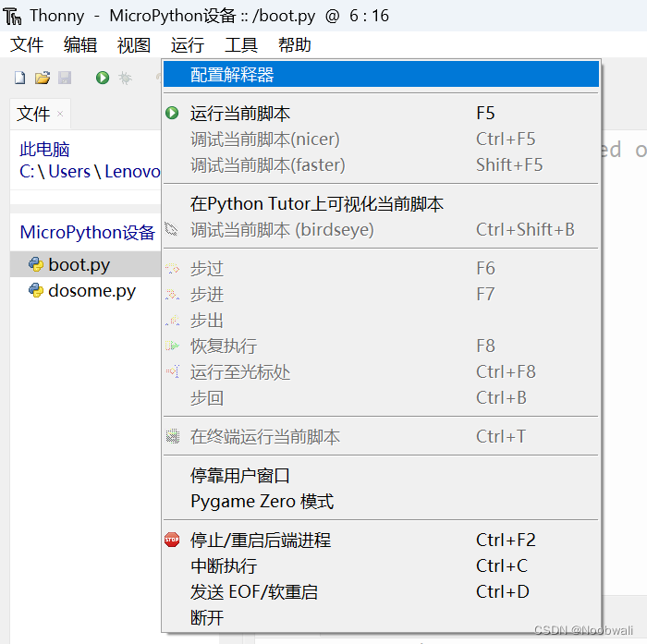Click the 运行 menu
647x644 pixels.
pyautogui.click(x=188, y=44)
